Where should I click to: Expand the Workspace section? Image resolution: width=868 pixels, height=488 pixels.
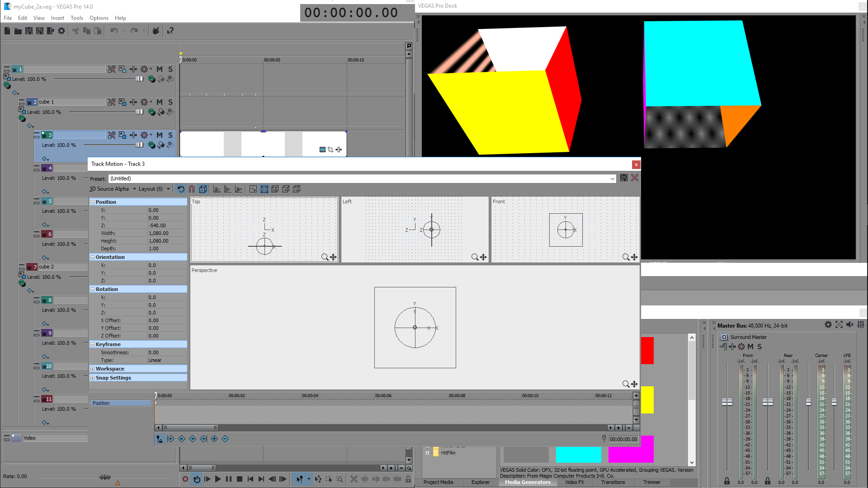pyautogui.click(x=93, y=369)
